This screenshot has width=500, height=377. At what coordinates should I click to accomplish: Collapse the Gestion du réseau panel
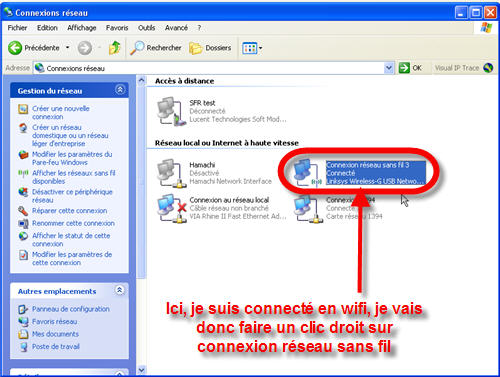(x=120, y=90)
